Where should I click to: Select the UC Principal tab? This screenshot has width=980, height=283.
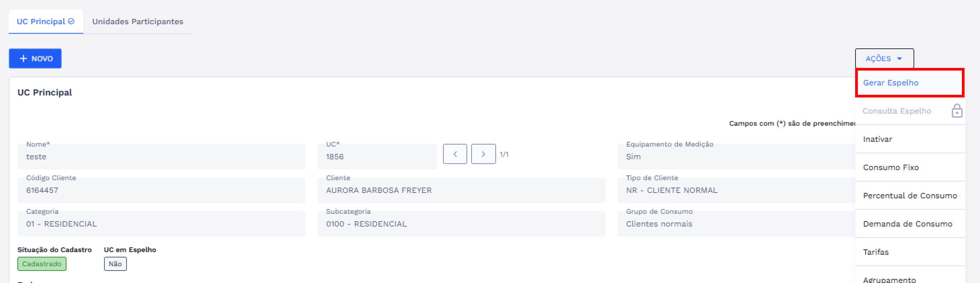coord(41,21)
